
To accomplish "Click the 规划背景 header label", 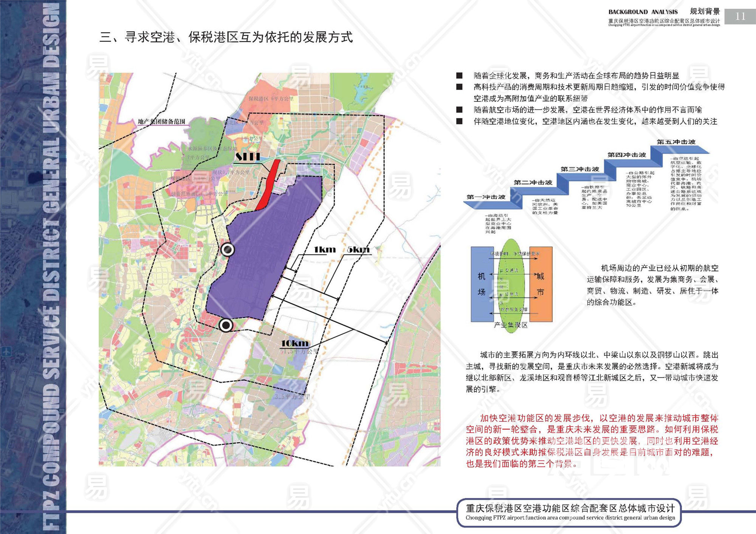I will [705, 11].
